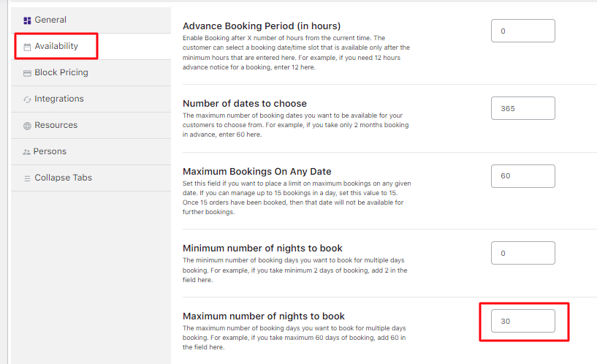The width and height of the screenshot is (597, 364).
Task: Focus the Advance Booking Period input
Action: coord(522,31)
